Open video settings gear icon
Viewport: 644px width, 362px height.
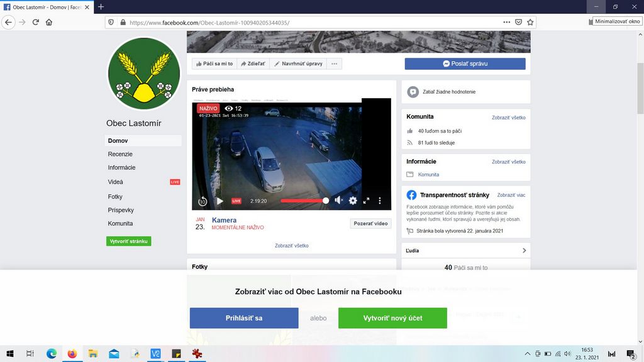(x=353, y=200)
